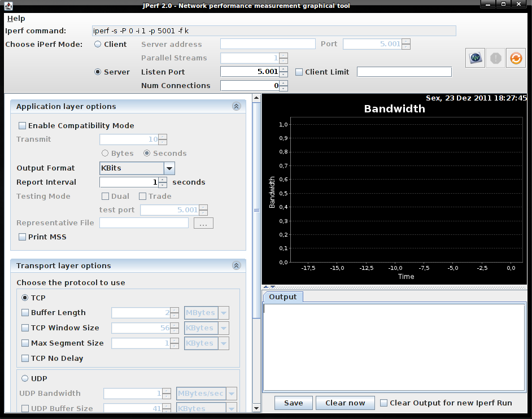This screenshot has height=419, width=532.
Task: Open the Output Format dropdown
Action: (169, 168)
